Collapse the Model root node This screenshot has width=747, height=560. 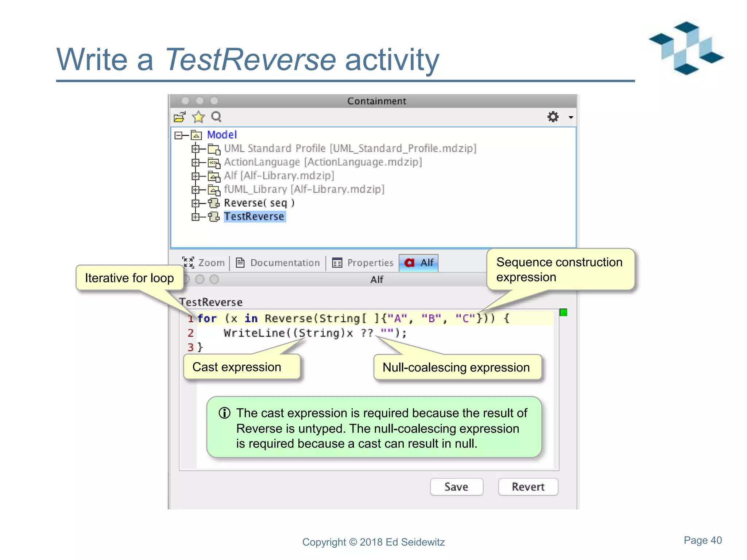[178, 136]
